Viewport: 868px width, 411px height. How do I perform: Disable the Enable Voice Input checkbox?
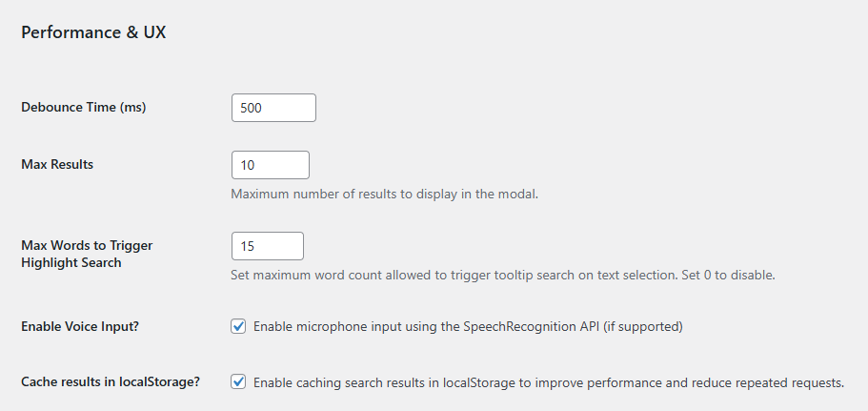click(239, 326)
